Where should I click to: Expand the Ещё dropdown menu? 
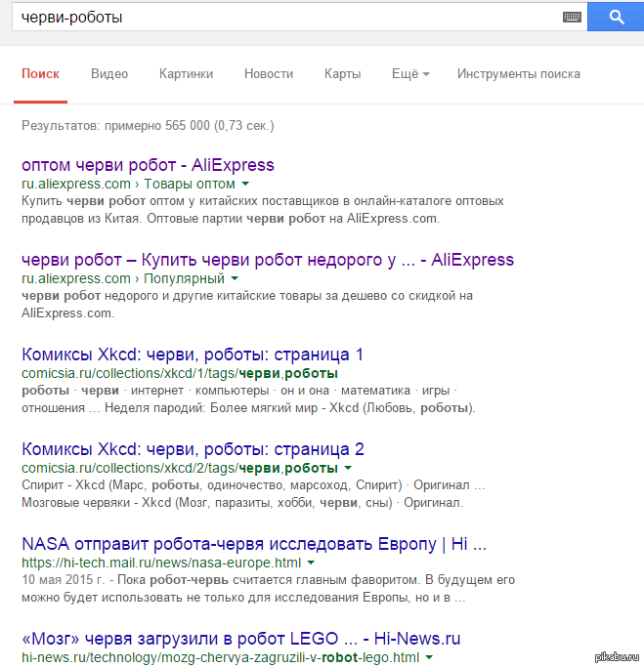coord(410,74)
